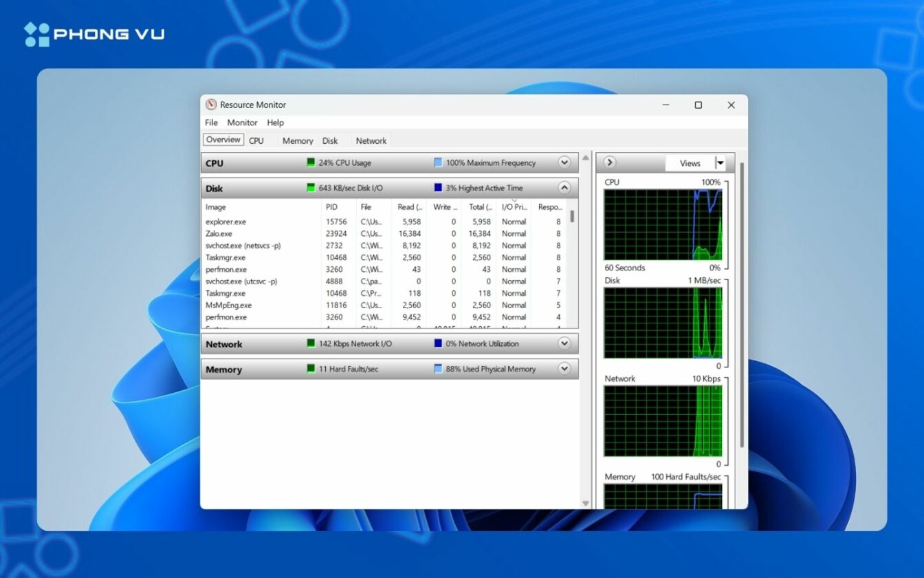Expand the CPU section chevron
This screenshot has height=578, width=924.
pos(564,163)
